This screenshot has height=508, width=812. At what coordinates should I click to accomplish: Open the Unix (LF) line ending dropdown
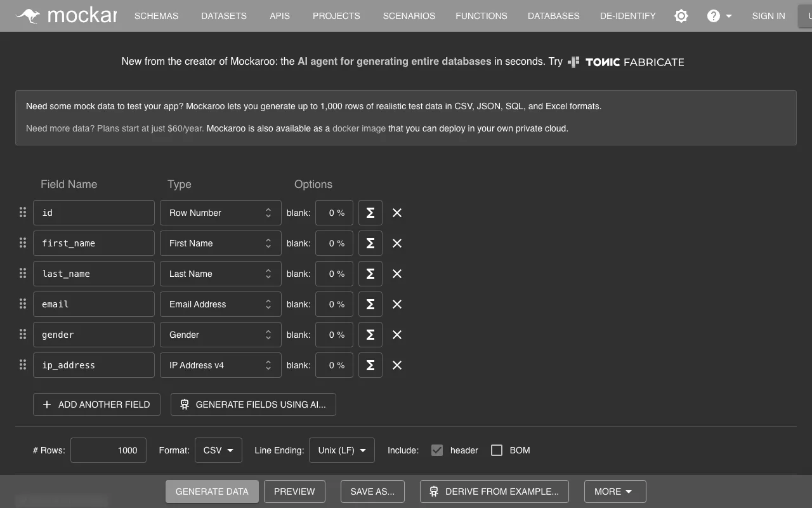342,450
